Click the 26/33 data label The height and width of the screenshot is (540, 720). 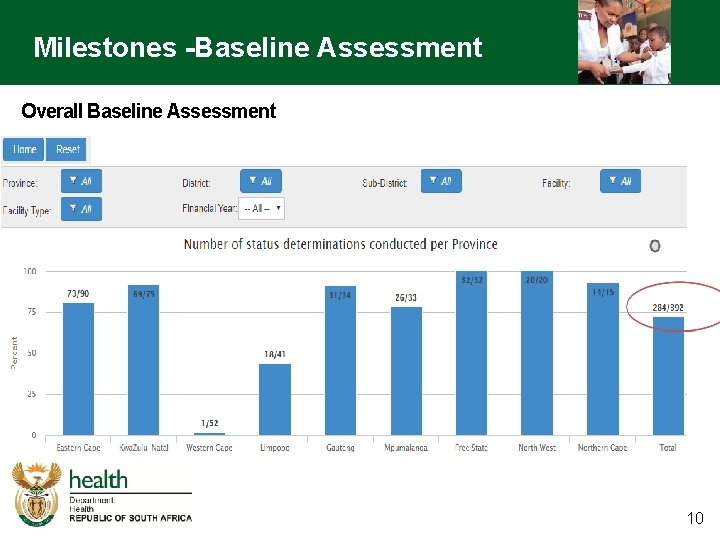click(406, 298)
